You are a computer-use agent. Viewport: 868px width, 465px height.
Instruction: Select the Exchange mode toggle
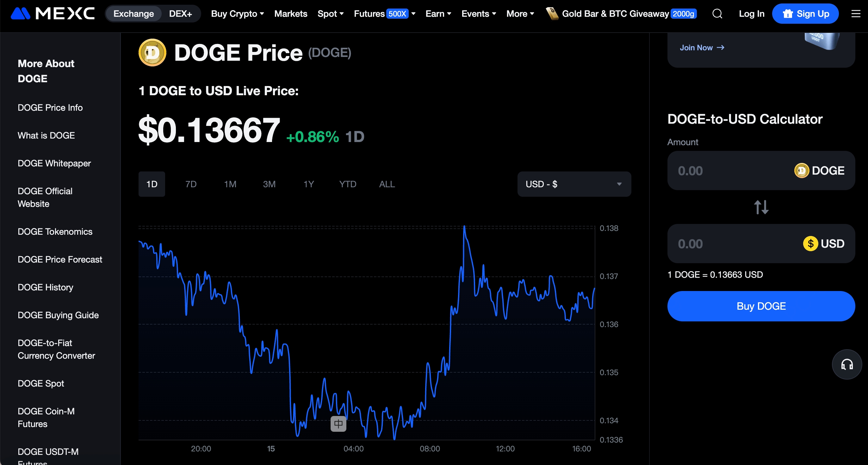133,14
